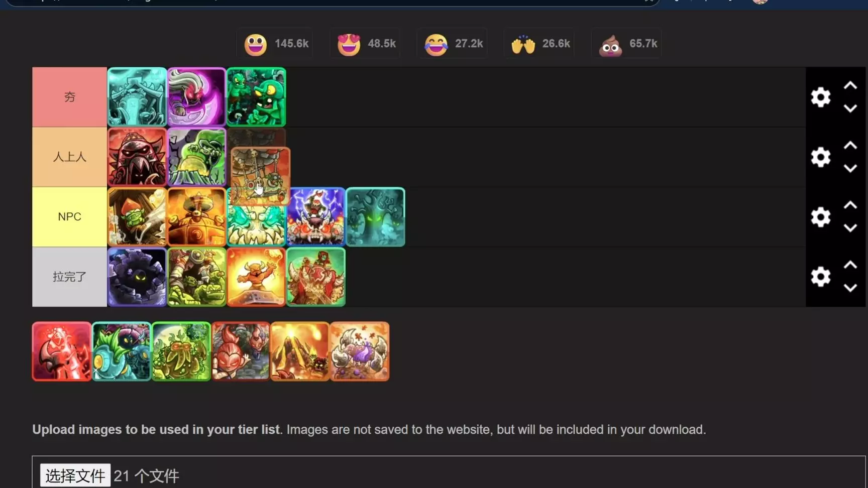Open settings gear for 拉完了 tier row
This screenshot has height=488, width=868.
click(x=820, y=277)
